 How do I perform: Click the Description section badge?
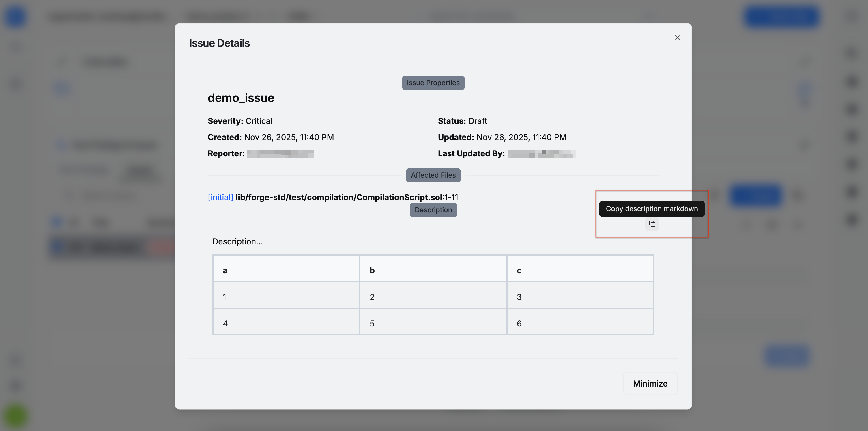pos(433,210)
